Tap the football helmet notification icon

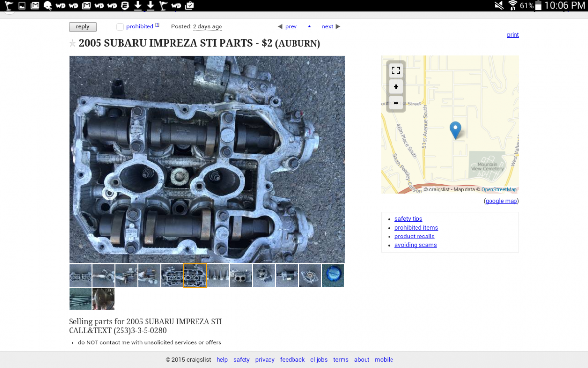click(48, 5)
